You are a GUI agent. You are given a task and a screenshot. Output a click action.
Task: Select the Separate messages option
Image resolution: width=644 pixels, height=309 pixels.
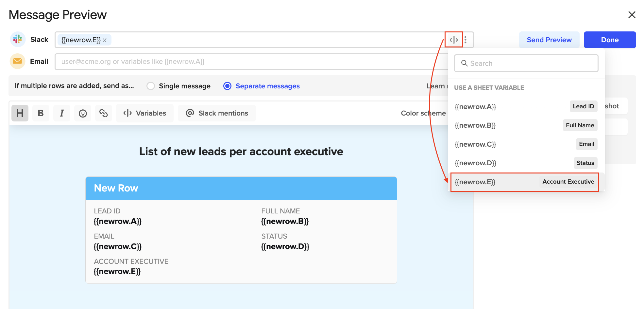(x=262, y=86)
